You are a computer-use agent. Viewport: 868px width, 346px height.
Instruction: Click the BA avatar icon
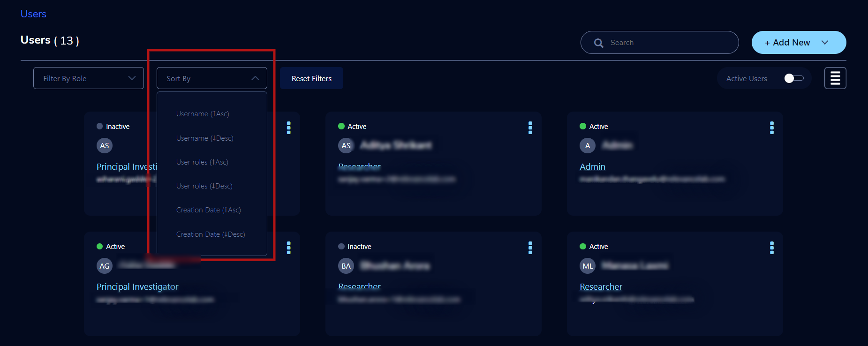(346, 266)
